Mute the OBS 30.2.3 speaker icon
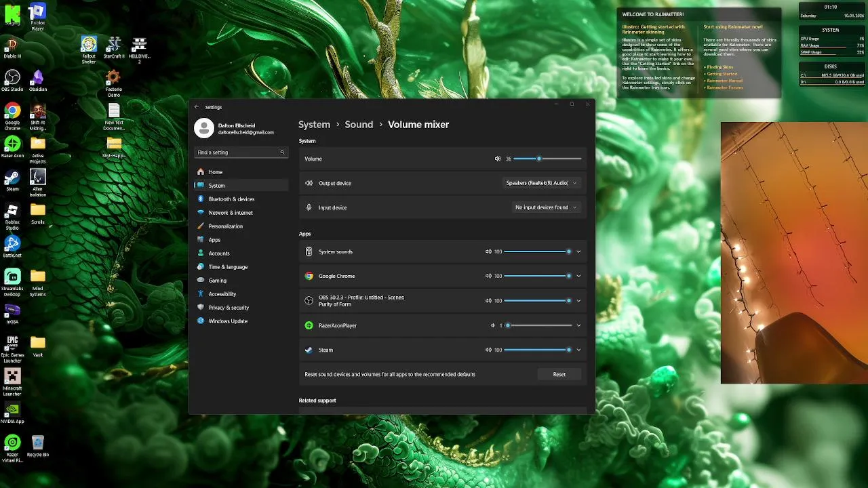The image size is (868, 488). pyautogui.click(x=488, y=300)
